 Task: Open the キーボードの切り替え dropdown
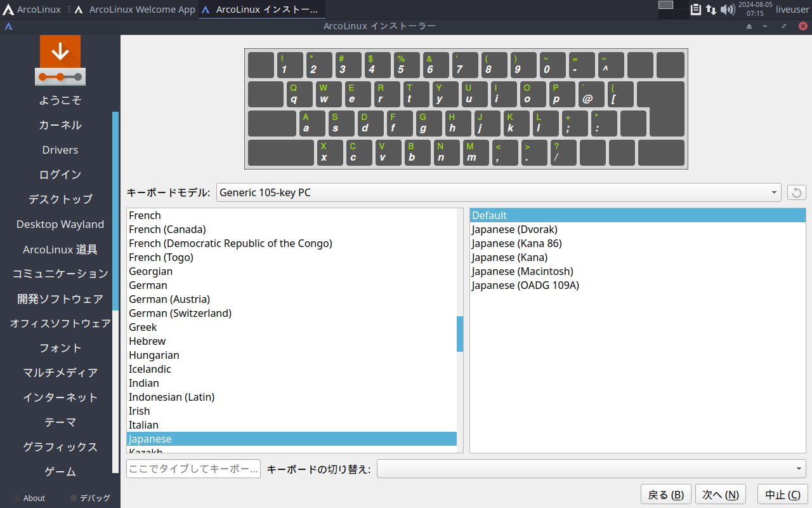click(591, 469)
